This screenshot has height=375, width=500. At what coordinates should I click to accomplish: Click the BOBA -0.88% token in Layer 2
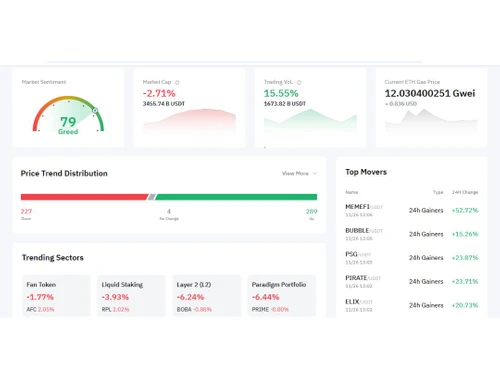tap(194, 309)
